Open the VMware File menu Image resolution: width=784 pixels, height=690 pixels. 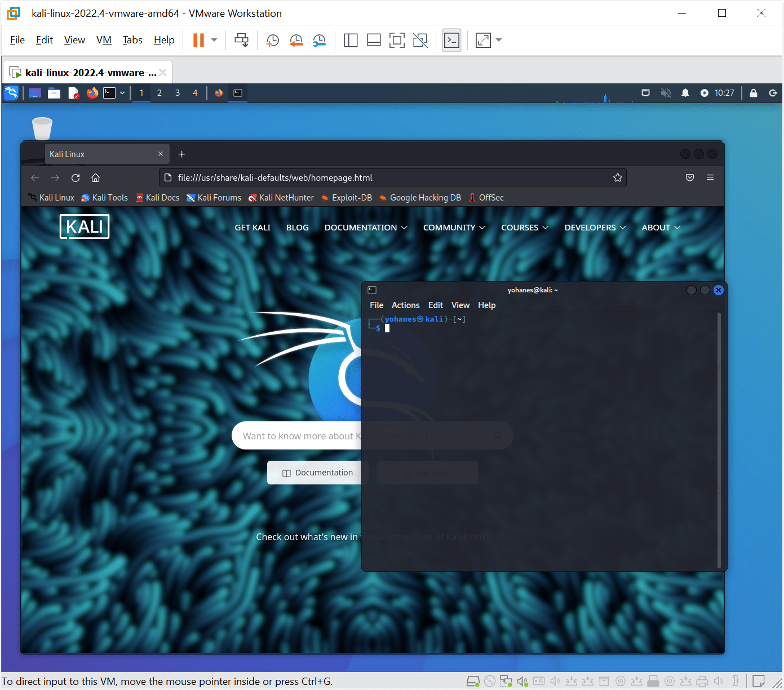tap(17, 40)
